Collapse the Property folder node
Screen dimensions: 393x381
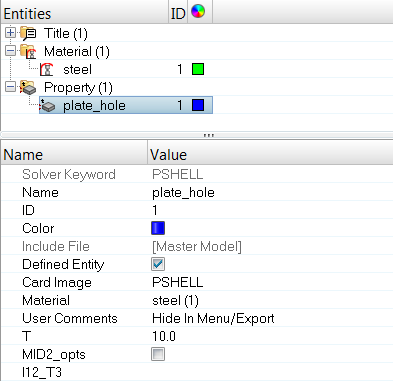(x=10, y=87)
